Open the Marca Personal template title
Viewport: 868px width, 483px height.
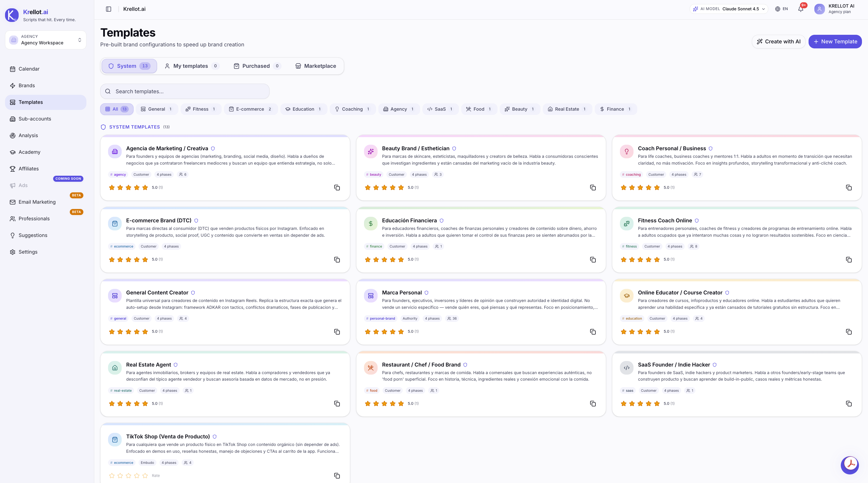click(402, 293)
